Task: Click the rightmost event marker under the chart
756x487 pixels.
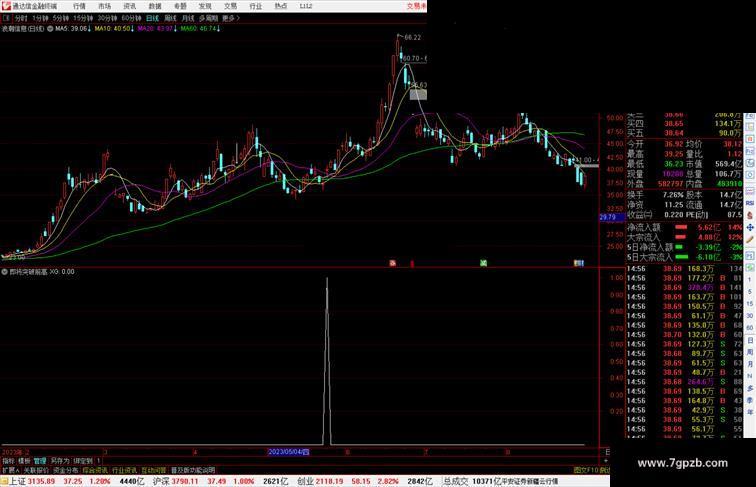Action: coord(579,263)
